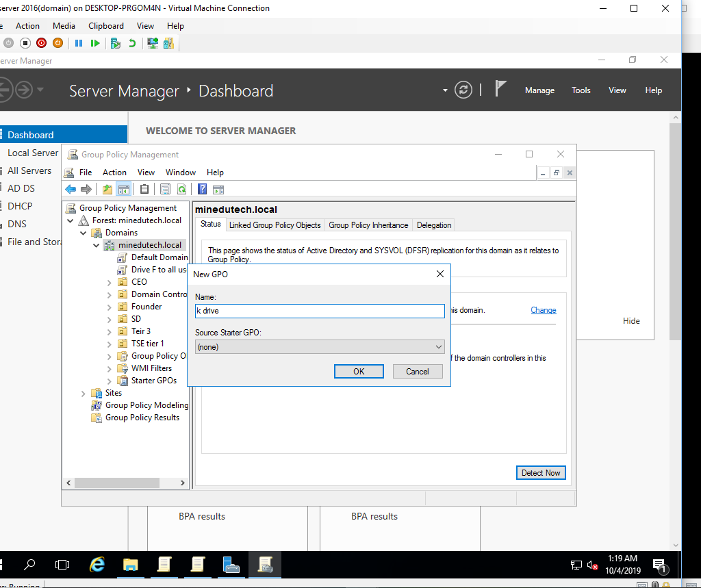701x588 pixels.
Task: Click the Revert VM green arrow icon
Action: [x=132, y=43]
